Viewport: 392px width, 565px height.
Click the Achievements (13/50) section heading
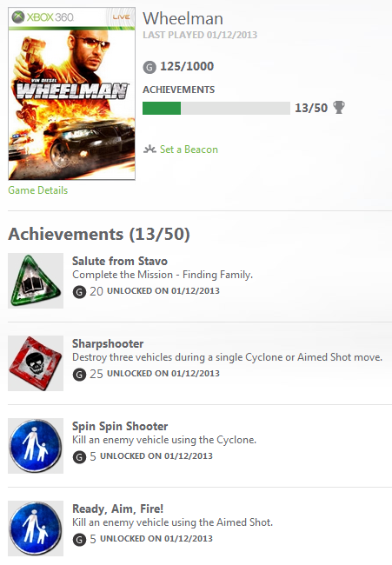pyautogui.click(x=99, y=234)
